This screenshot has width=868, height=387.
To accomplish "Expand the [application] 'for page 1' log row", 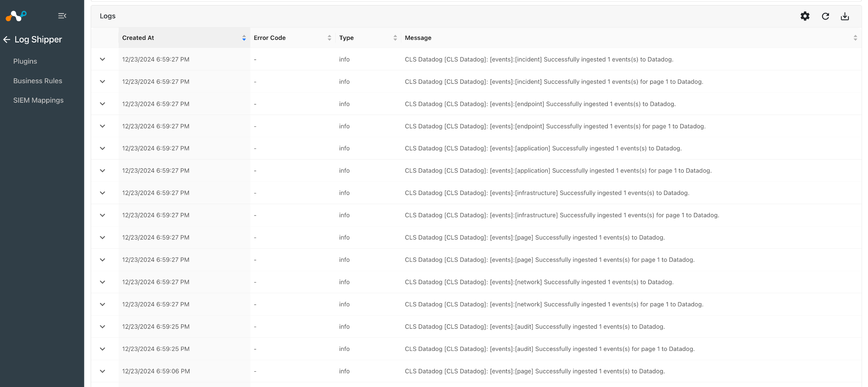I will (103, 171).
